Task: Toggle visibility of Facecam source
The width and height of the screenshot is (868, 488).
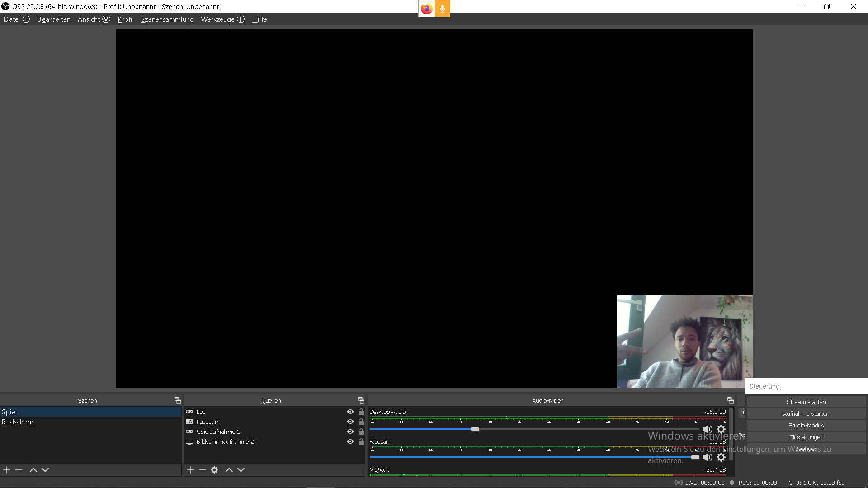Action: [350, 422]
